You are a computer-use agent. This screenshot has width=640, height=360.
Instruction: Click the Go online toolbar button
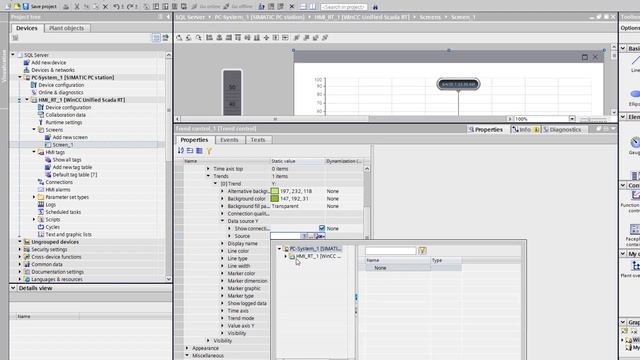[206, 7]
